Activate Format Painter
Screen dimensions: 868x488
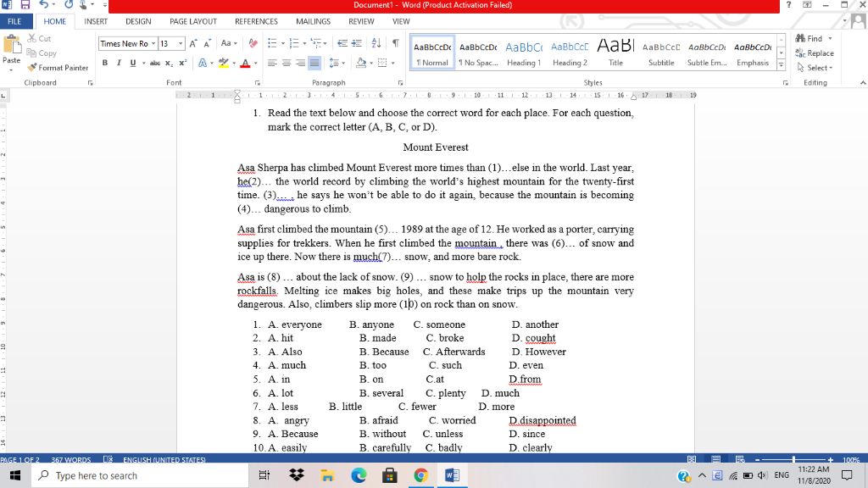[58, 68]
